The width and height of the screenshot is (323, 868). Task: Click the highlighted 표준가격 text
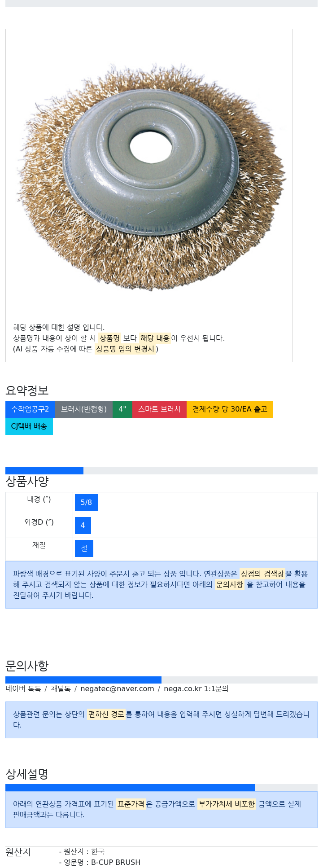[131, 804]
